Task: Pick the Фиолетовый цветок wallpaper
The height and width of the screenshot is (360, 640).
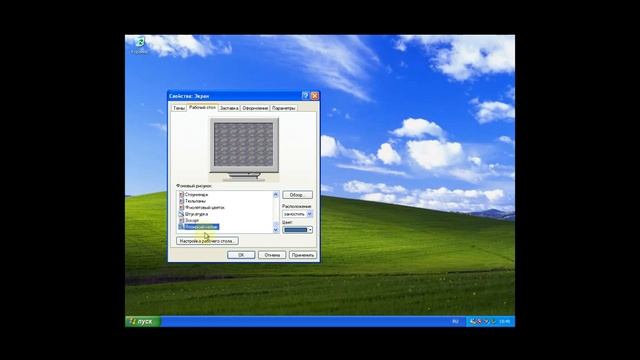Action: point(205,207)
